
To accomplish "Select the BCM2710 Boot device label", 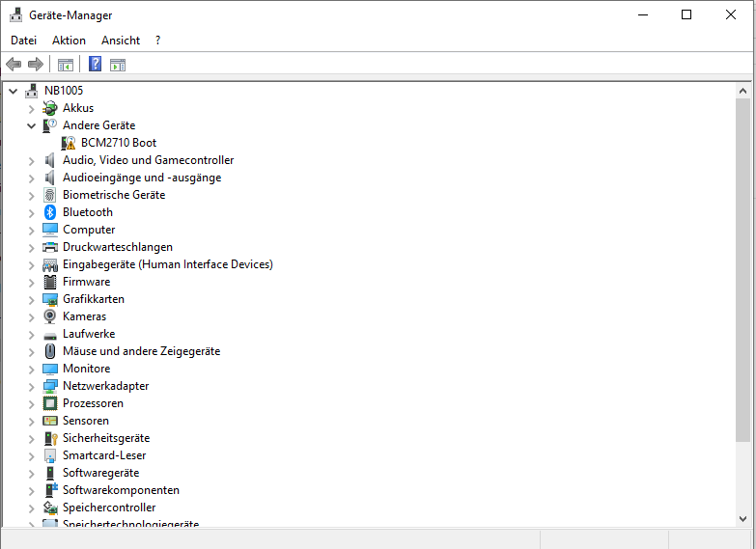I will click(119, 143).
